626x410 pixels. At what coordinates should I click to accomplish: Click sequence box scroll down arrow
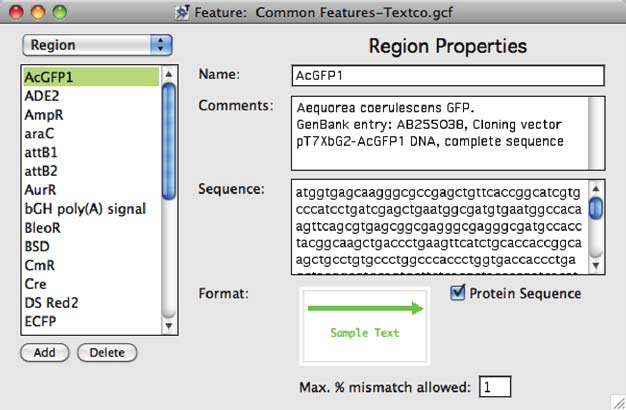[596, 265]
